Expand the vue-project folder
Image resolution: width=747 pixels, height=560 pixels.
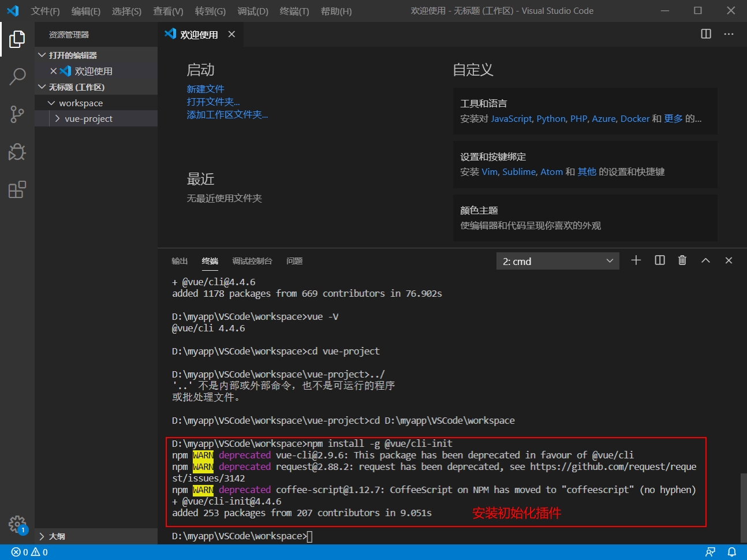tap(96, 118)
